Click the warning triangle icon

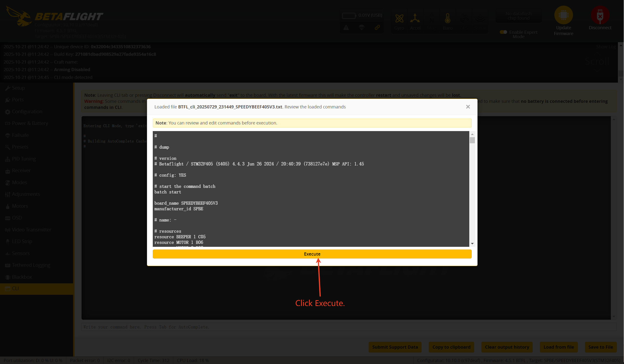point(346,28)
